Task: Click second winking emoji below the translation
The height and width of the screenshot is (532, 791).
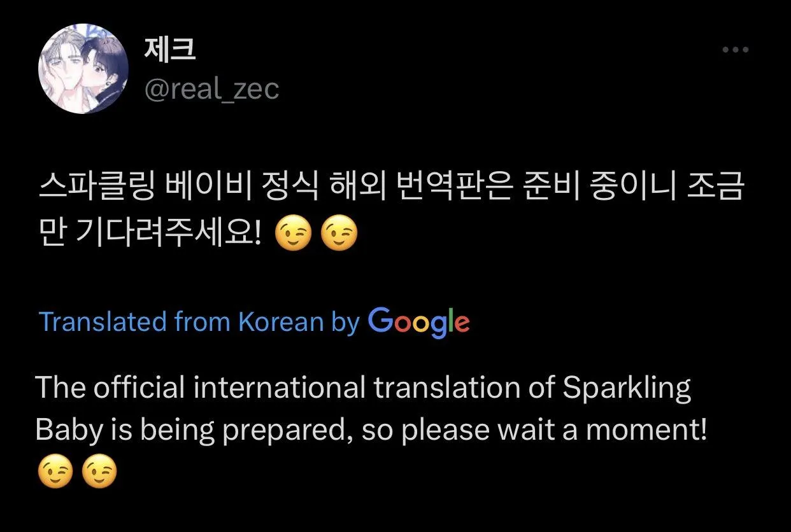Action: pyautogui.click(x=101, y=473)
